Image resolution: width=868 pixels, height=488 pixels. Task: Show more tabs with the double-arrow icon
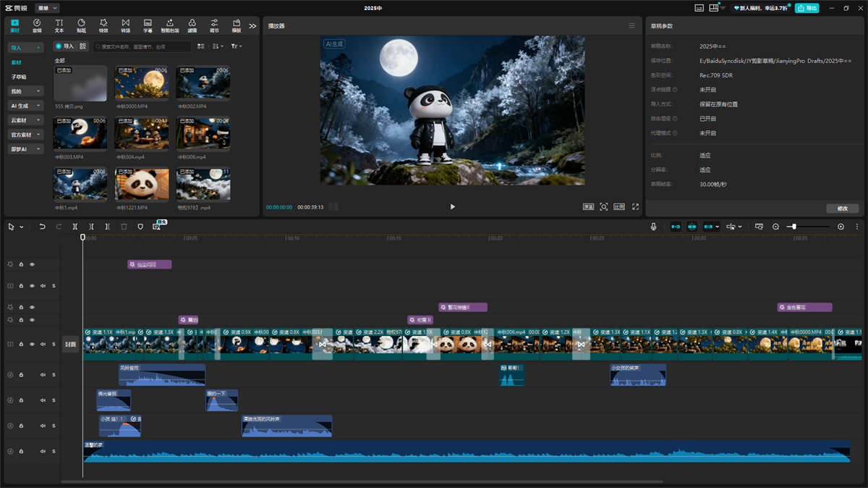[252, 26]
